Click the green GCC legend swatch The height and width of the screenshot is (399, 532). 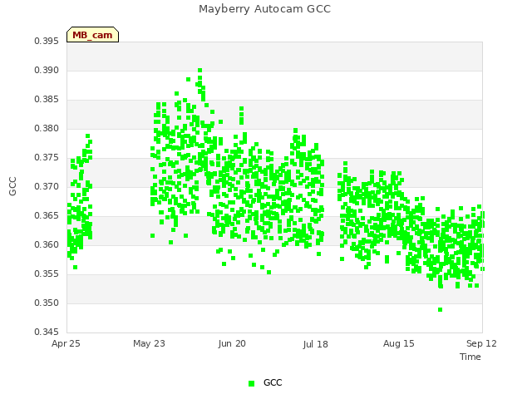click(251, 383)
